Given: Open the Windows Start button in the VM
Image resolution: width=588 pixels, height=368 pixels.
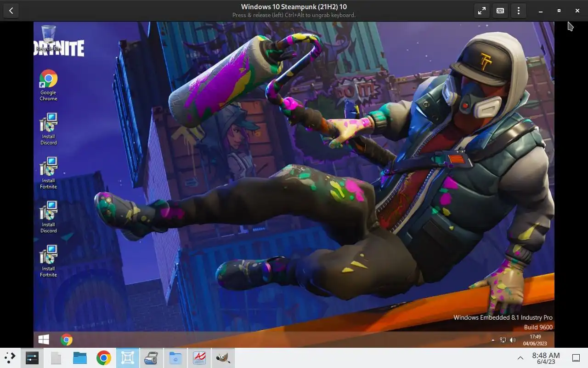Looking at the screenshot, I should (x=44, y=340).
